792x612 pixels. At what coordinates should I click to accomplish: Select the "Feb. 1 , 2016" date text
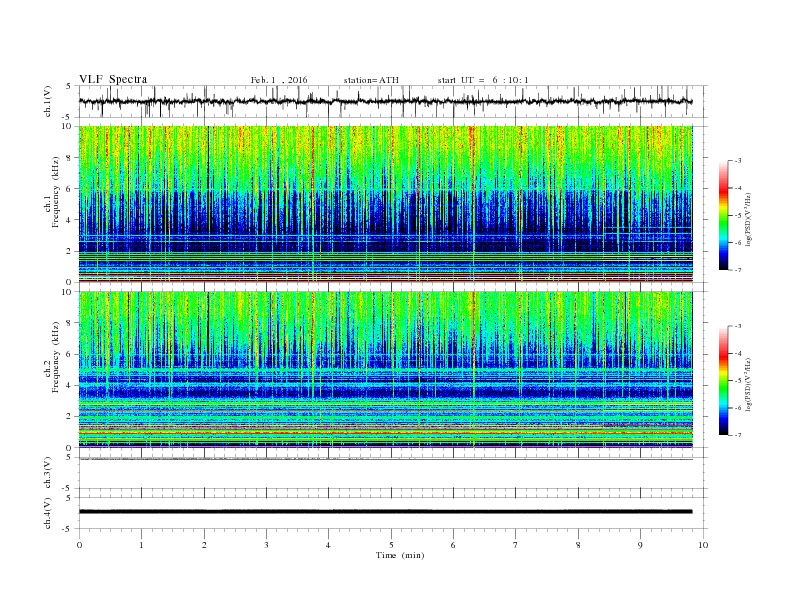(279, 80)
